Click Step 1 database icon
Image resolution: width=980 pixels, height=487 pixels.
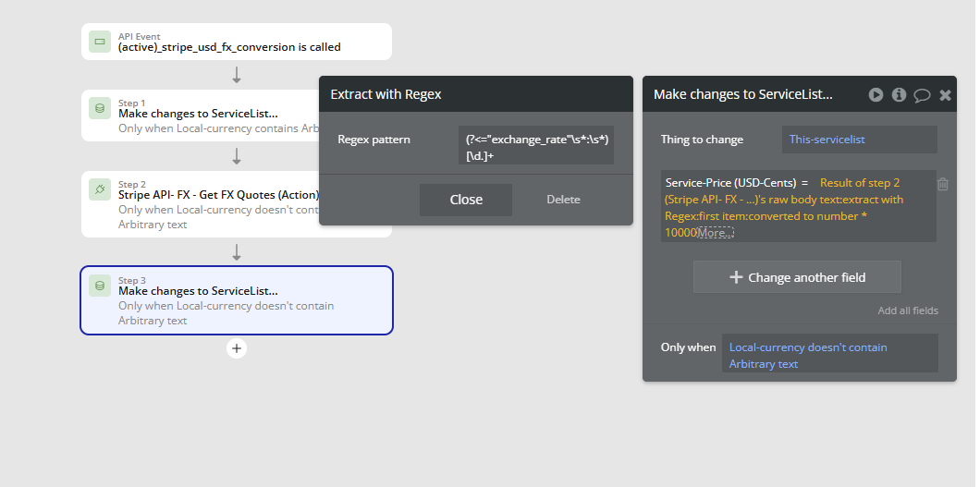coord(99,108)
